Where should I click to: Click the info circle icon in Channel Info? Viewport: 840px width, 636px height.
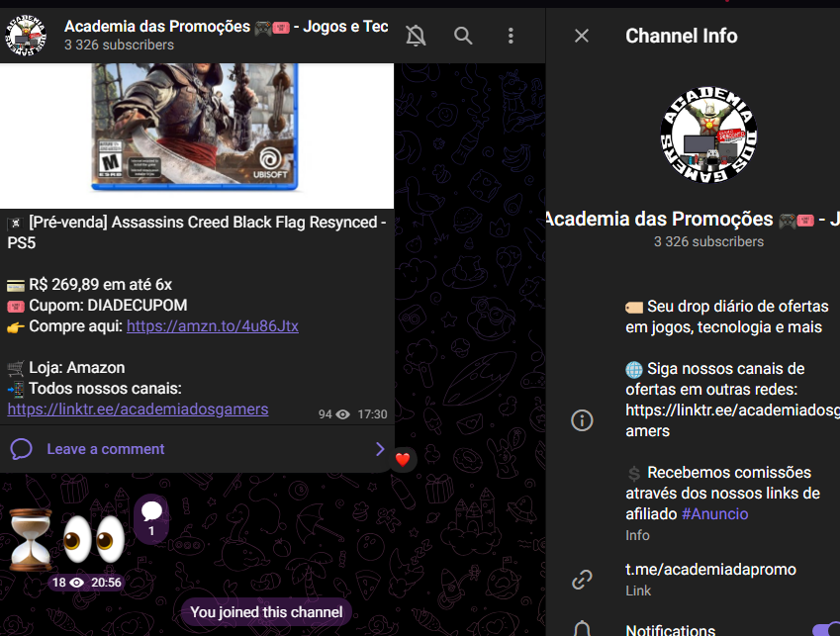point(583,420)
